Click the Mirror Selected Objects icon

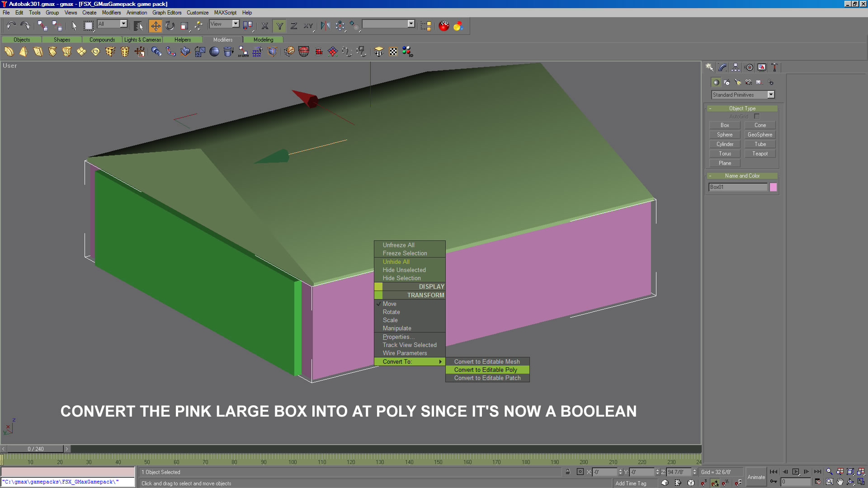tap(325, 26)
